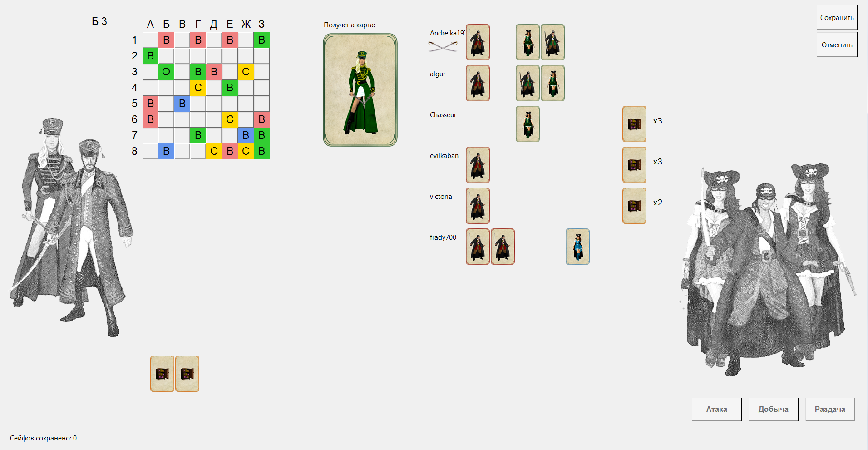868x450 pixels.
Task: Click the Сохранить button
Action: point(837,18)
